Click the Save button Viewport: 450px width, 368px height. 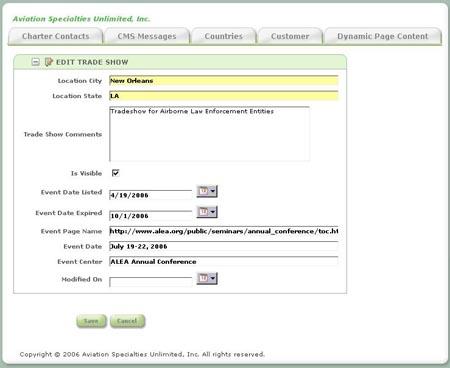click(91, 321)
